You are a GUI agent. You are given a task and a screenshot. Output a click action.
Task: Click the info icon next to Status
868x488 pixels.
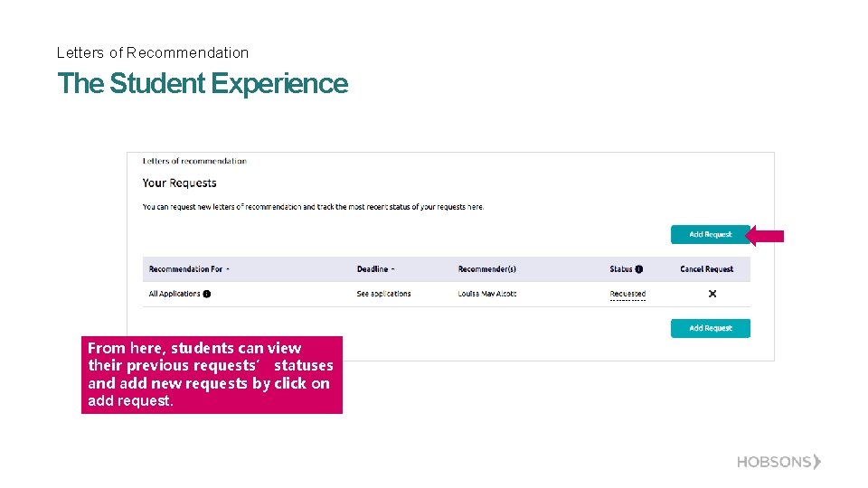[638, 269]
